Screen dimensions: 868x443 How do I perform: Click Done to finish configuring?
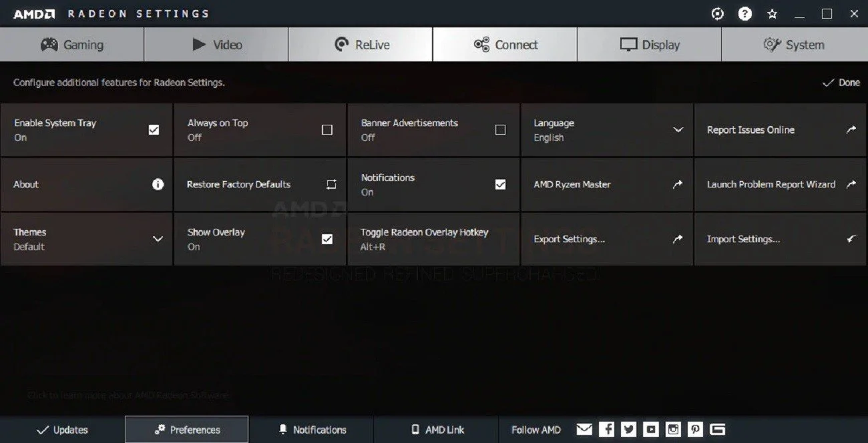coord(841,83)
